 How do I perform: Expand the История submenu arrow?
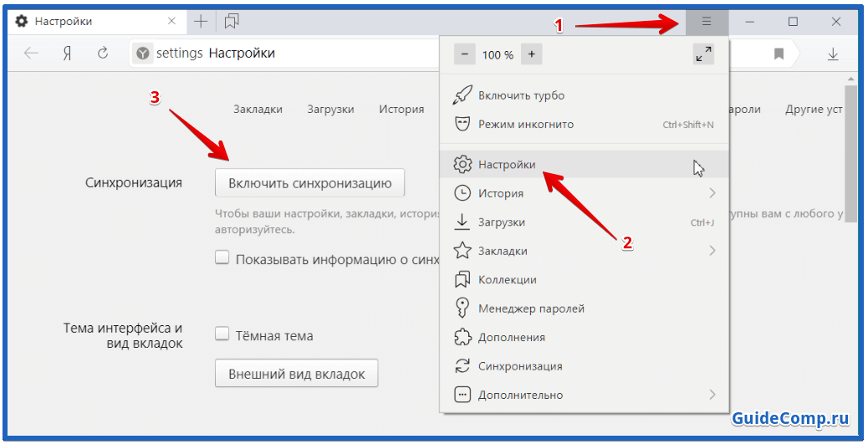[712, 193]
